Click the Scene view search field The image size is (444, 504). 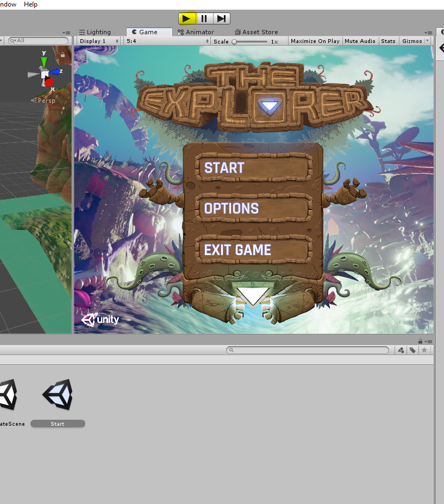pos(39,40)
